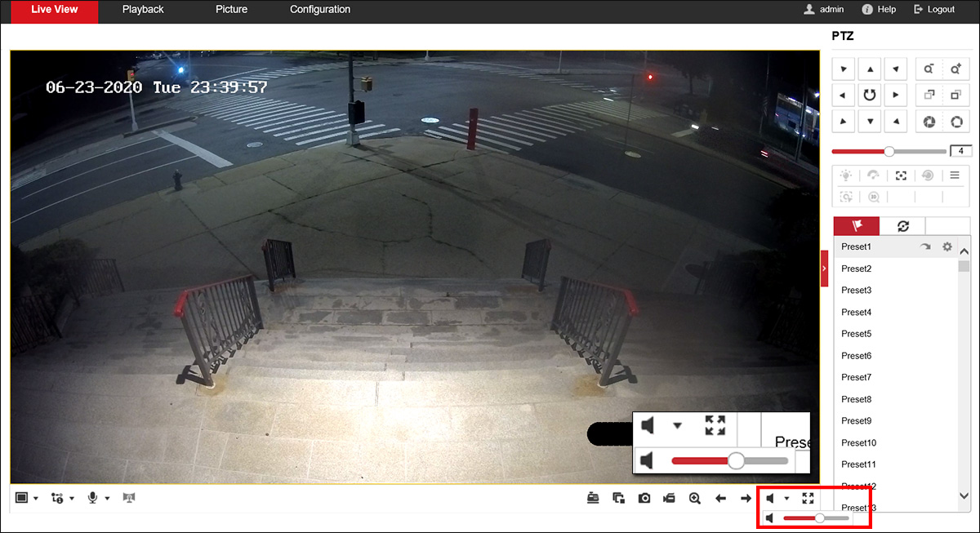Toggle recording with the camcorder icon
The image size is (980, 533).
click(x=670, y=498)
